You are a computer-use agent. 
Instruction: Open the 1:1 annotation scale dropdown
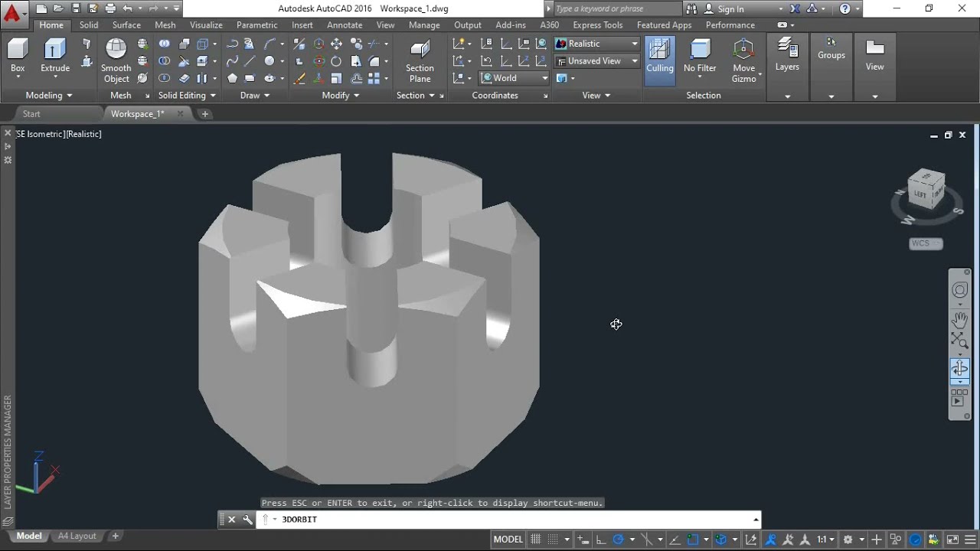tap(825, 540)
